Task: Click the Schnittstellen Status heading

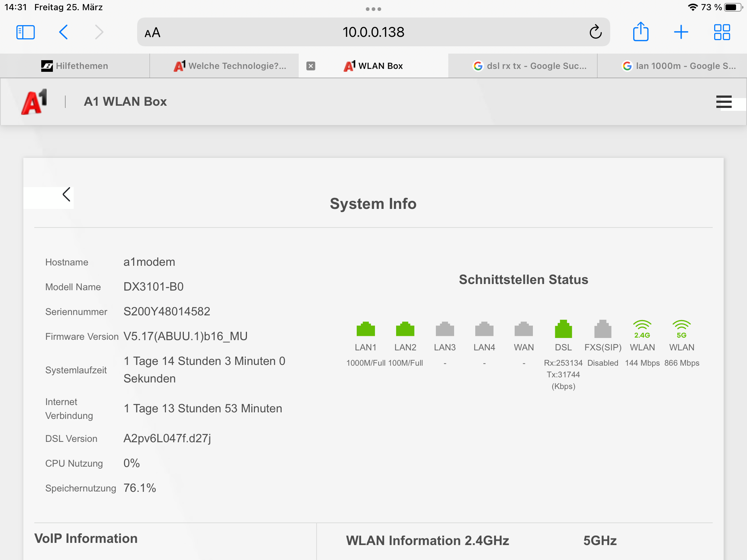Action: (x=523, y=280)
